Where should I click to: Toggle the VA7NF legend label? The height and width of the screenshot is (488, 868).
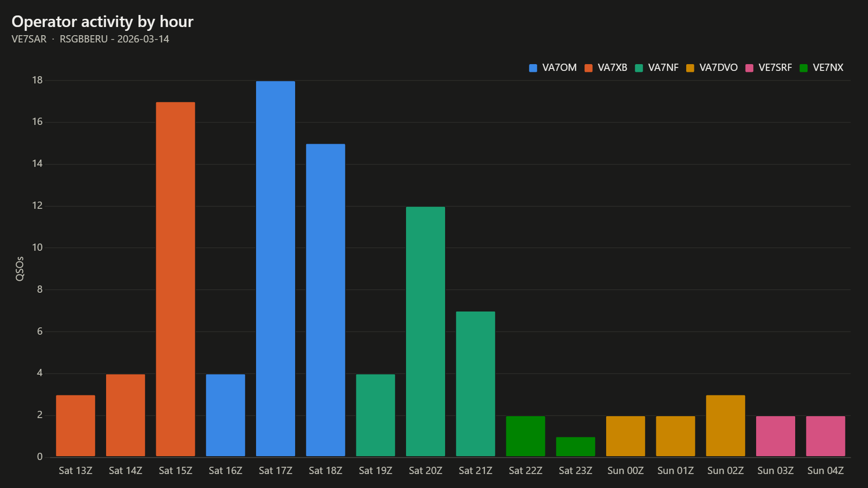[x=663, y=68]
